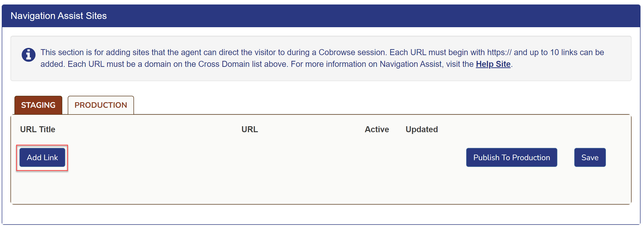
Task: Click the Navigation Assist Sites heading
Action: point(59,16)
